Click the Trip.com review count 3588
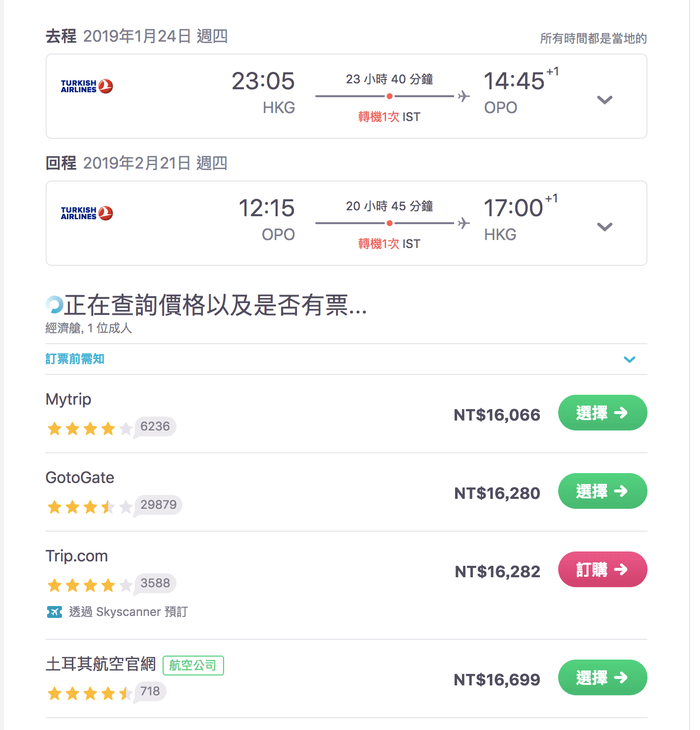This screenshot has width=700, height=730. 155,583
